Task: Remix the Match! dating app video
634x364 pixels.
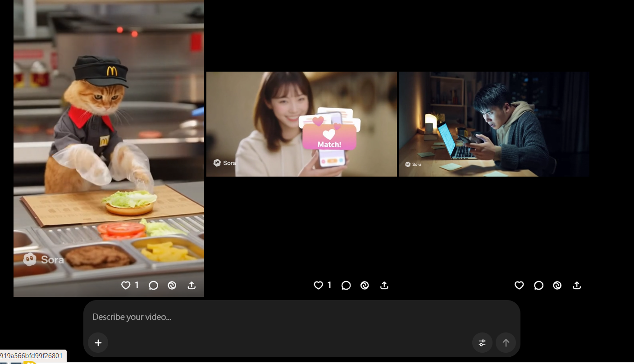Action: [x=365, y=285]
